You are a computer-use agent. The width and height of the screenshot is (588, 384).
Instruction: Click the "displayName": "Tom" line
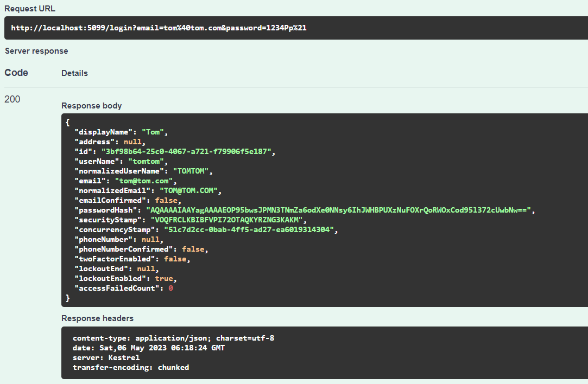click(121, 132)
